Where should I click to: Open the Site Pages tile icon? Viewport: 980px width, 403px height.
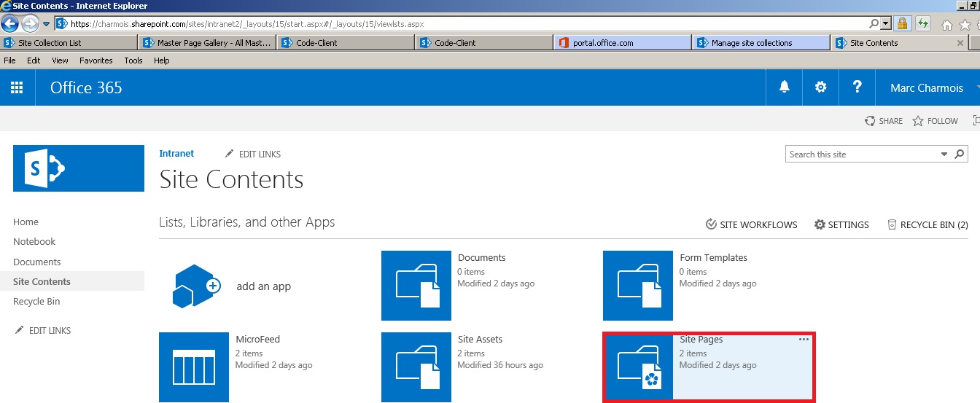pos(639,367)
